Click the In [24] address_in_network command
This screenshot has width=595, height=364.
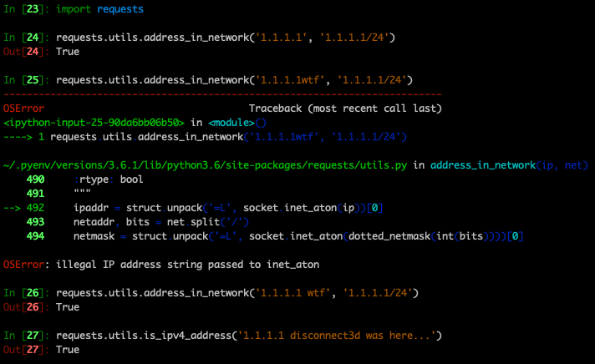(x=220, y=38)
